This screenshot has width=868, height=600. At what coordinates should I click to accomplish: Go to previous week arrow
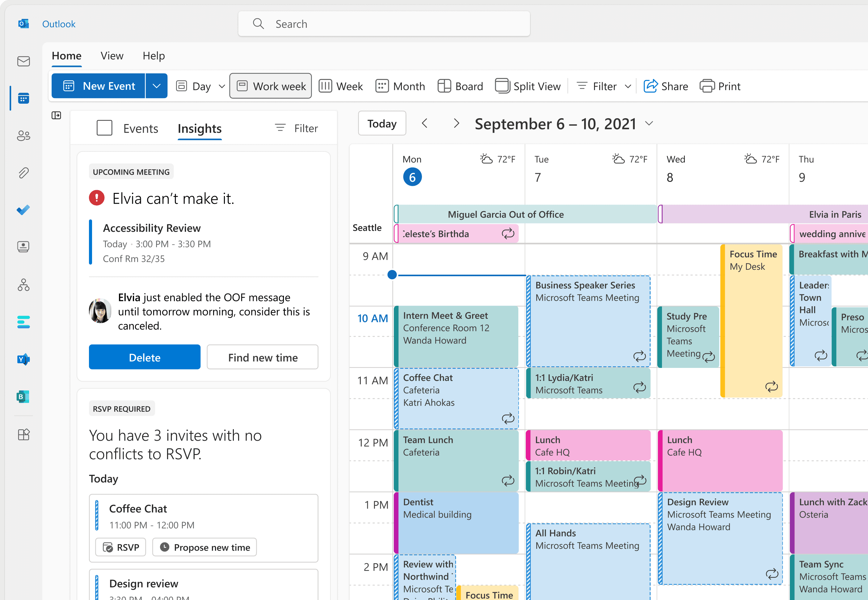pos(425,123)
